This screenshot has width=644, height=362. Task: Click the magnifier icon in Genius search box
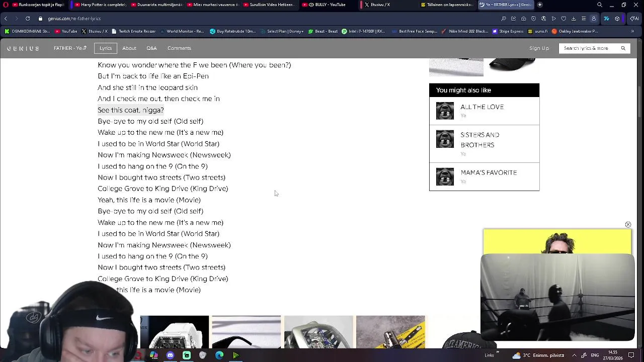[x=623, y=48]
